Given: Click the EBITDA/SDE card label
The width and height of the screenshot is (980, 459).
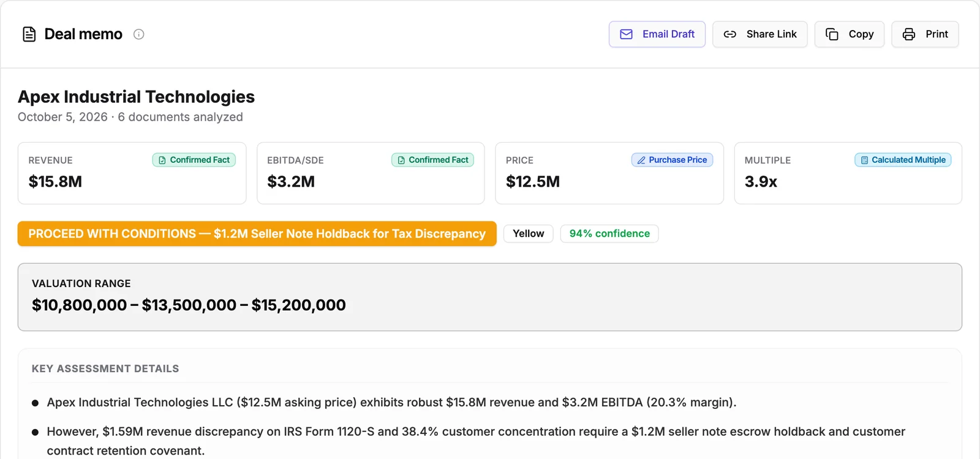Looking at the screenshot, I should [295, 160].
